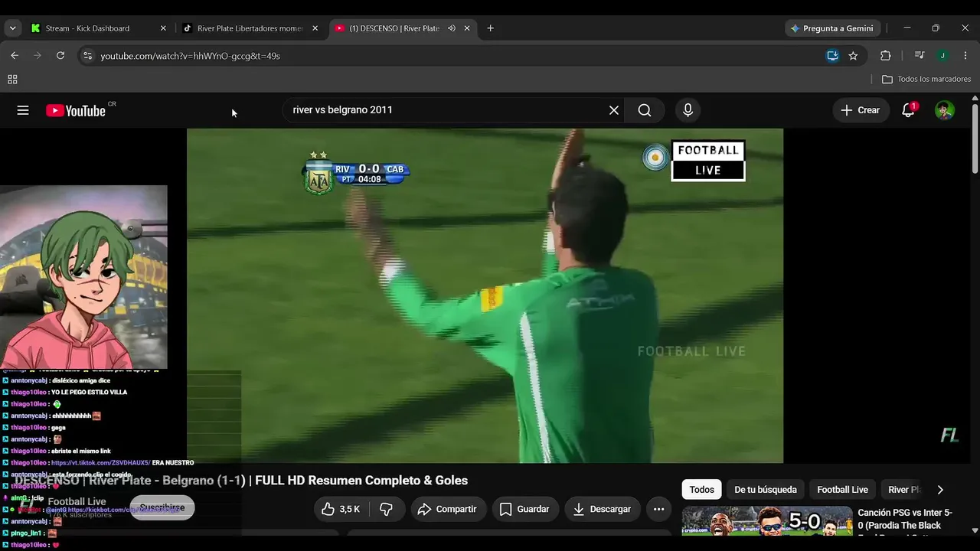
Task: Click the scrollbar down arrow
Action: pos(975,530)
